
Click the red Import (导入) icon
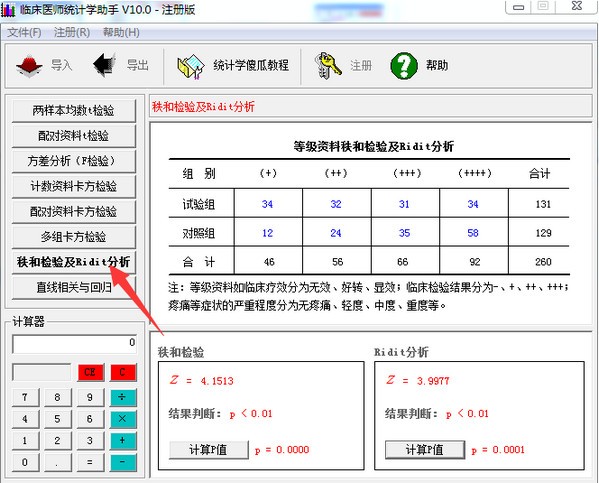pos(29,66)
